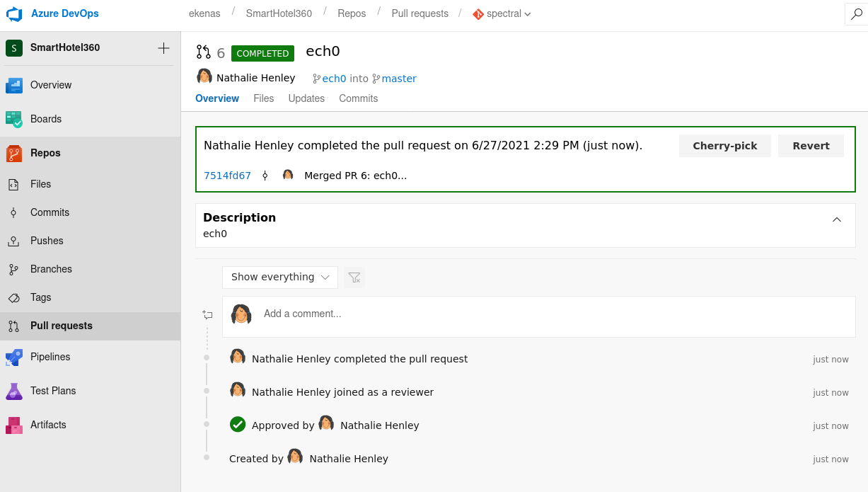Screen dimensions: 868x492
Task: Click Nathalie Henley's avatar under the title
Action: tap(204, 76)
